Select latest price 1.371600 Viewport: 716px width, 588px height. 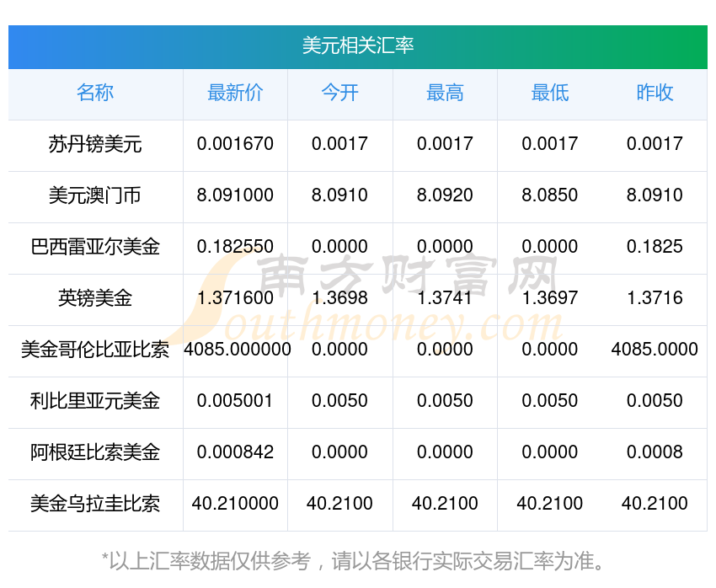point(235,298)
